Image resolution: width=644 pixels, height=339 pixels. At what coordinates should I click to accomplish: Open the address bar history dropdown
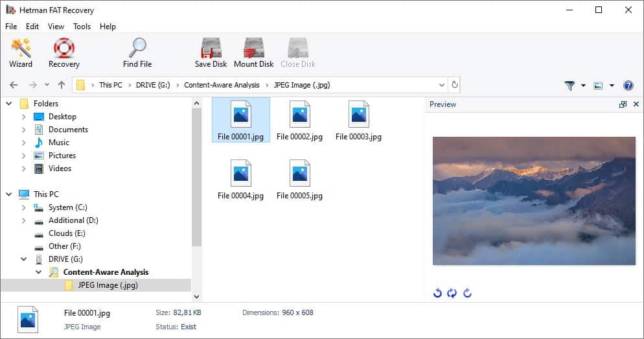tap(441, 85)
